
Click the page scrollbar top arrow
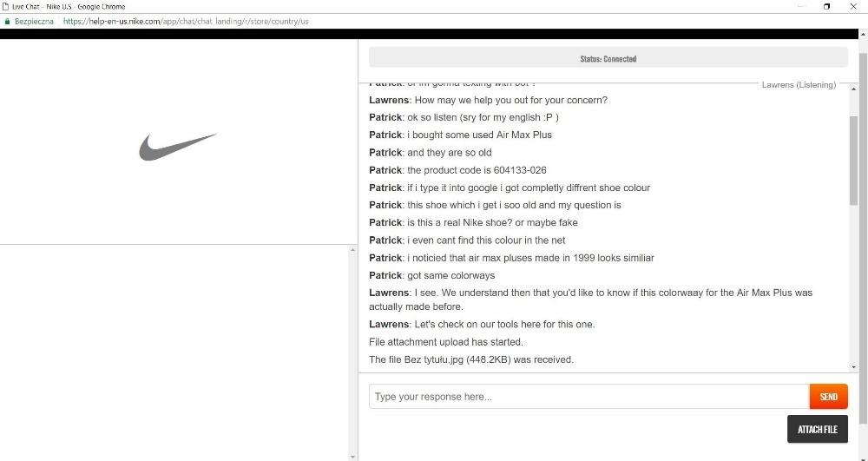point(863,35)
